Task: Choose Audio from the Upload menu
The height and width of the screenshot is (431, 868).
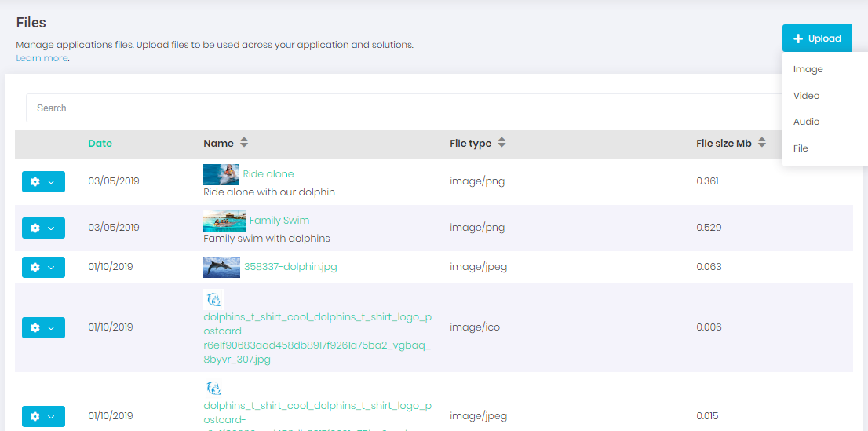Action: click(x=806, y=122)
